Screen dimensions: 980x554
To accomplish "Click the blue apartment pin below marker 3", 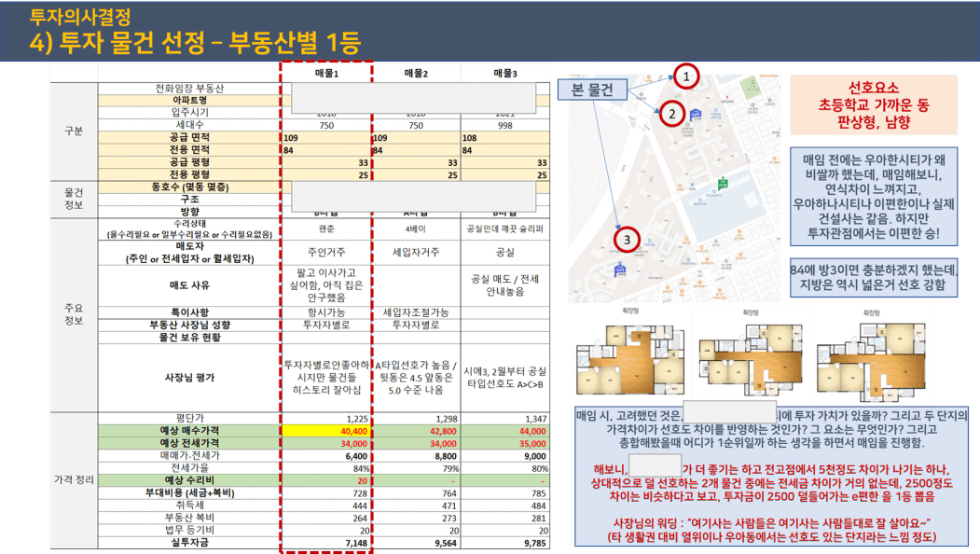I will point(619,270).
